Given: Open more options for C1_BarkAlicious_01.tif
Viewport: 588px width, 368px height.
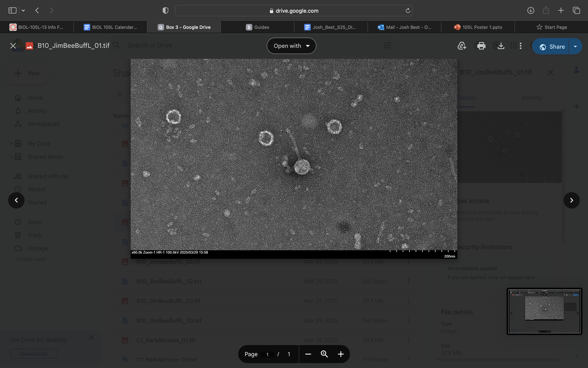Looking at the screenshot, I should pos(409,340).
